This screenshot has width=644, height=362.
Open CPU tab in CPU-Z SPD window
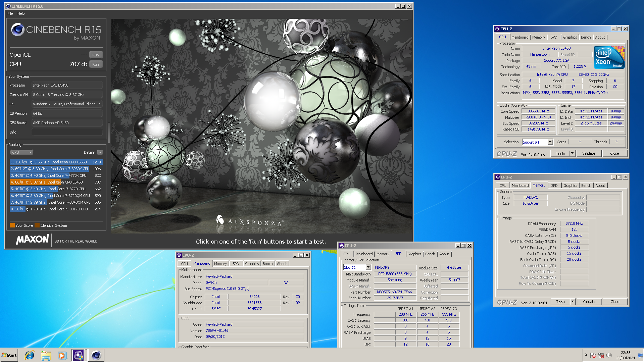347,254
